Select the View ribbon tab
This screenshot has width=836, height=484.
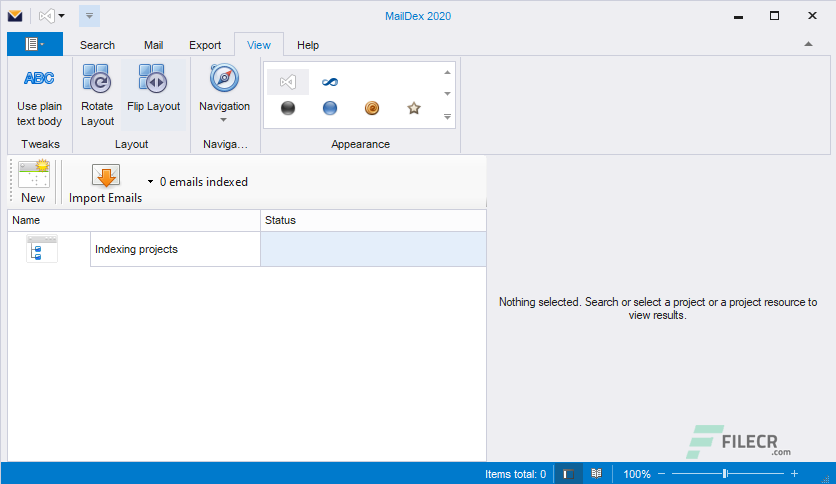(x=259, y=45)
